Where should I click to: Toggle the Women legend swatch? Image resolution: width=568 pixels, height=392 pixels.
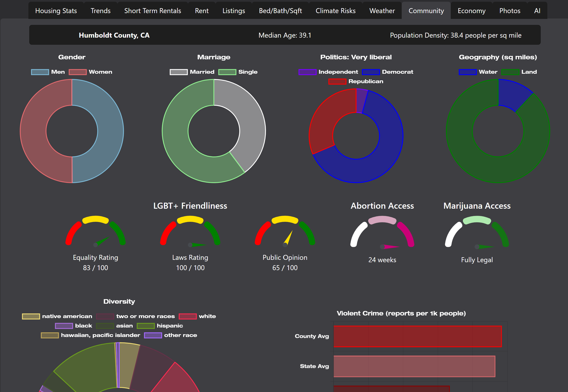78,72
